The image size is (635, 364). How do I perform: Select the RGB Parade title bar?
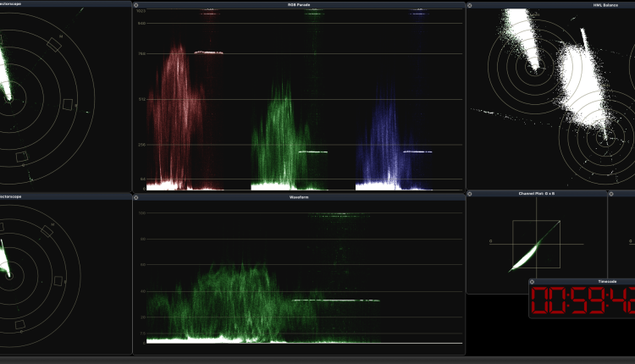(298, 5)
